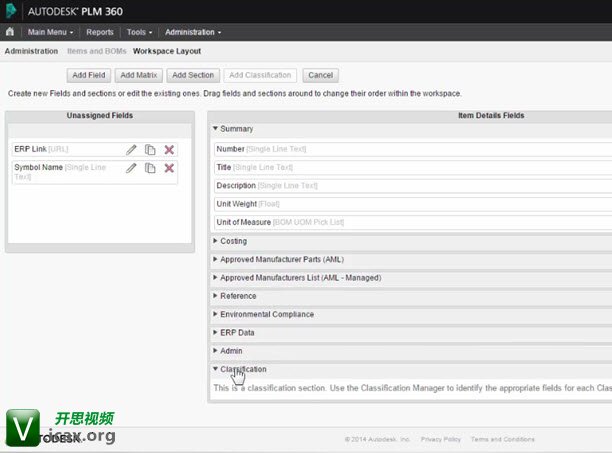Expand Approved Manufacturers List (AML - Managed)
This screenshot has width=612, height=453.
[x=215, y=277]
